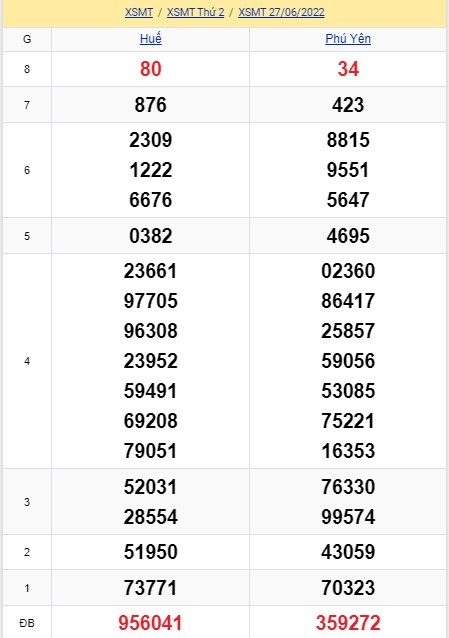Image resolution: width=449 pixels, height=638 pixels.
Task: Click Phú Yên prize 8 number 34
Action: click(348, 69)
